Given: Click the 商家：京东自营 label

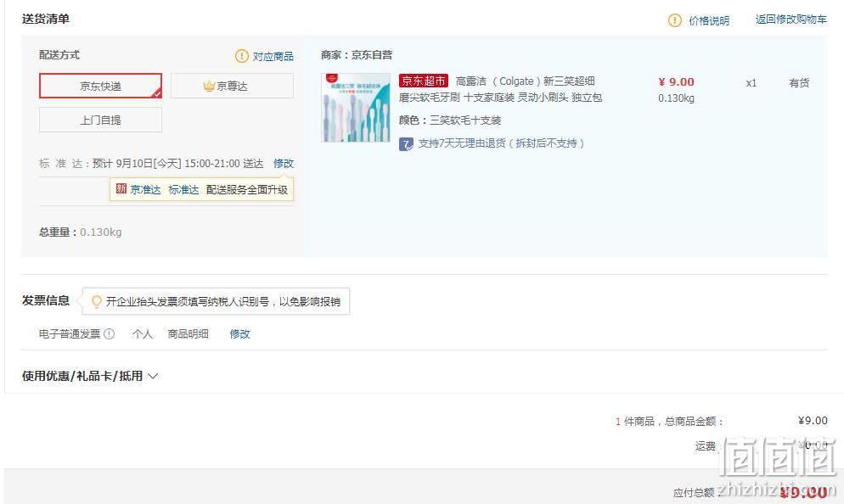Looking at the screenshot, I should click(x=357, y=55).
